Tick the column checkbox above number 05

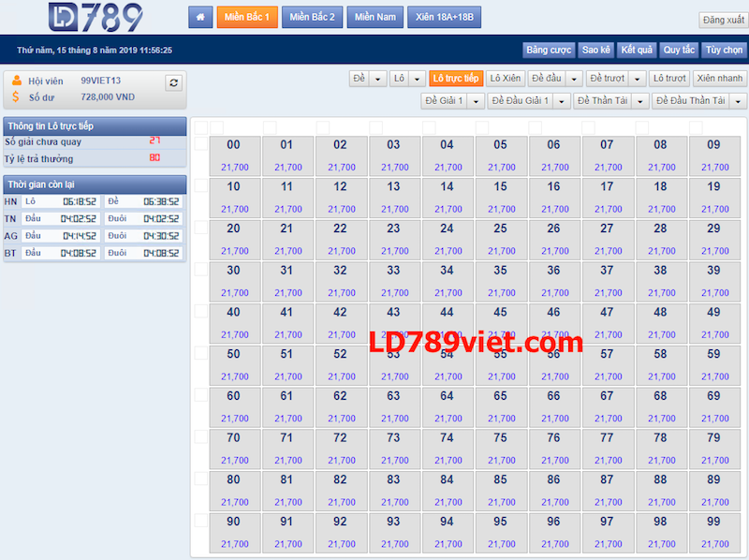pyautogui.click(x=482, y=127)
